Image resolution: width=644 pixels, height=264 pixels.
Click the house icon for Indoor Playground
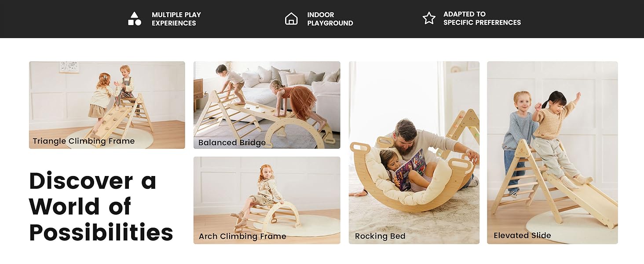click(291, 18)
